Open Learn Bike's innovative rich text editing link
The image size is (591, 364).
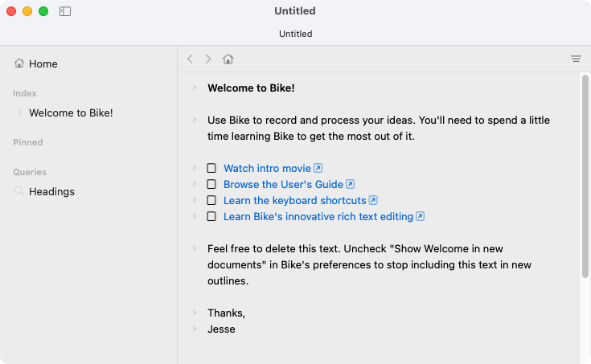coord(318,216)
